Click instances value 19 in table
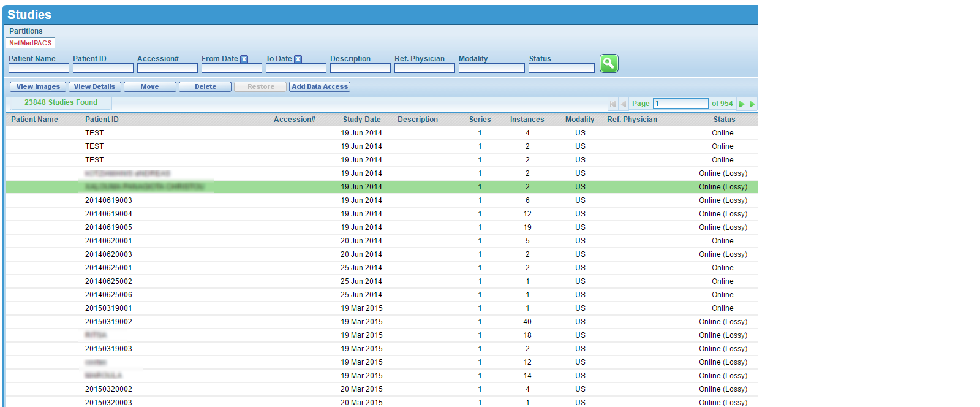This screenshot has width=980, height=407. (527, 227)
